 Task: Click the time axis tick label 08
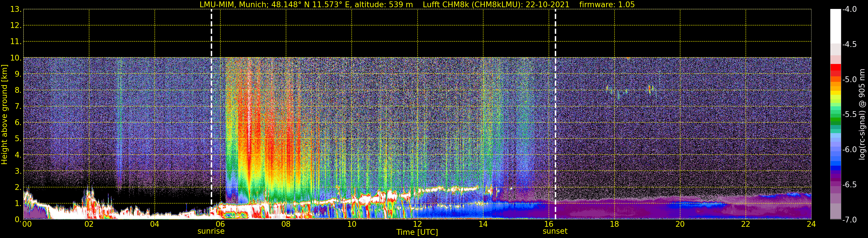(x=286, y=224)
